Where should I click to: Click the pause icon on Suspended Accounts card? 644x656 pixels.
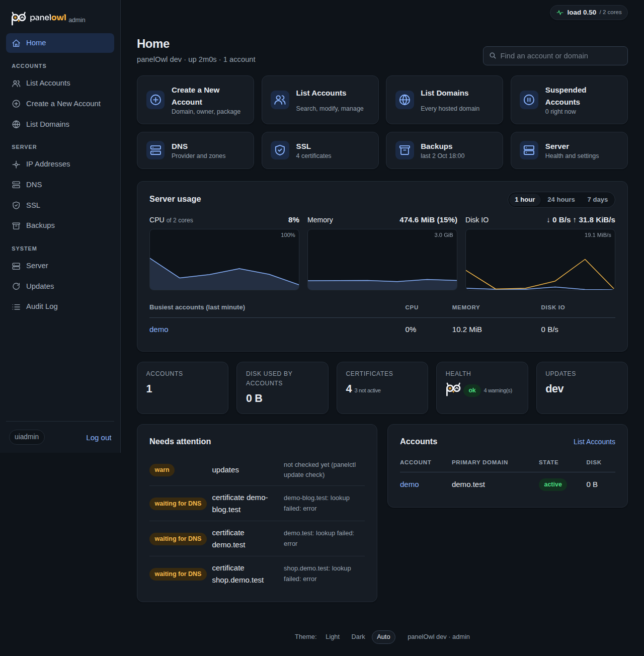coord(529,100)
